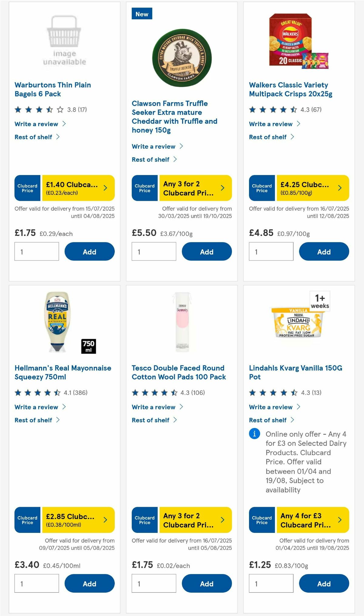This screenshot has height=616, width=364.
Task: Click the New badge on Clawson Farms cheddar
Action: (142, 14)
